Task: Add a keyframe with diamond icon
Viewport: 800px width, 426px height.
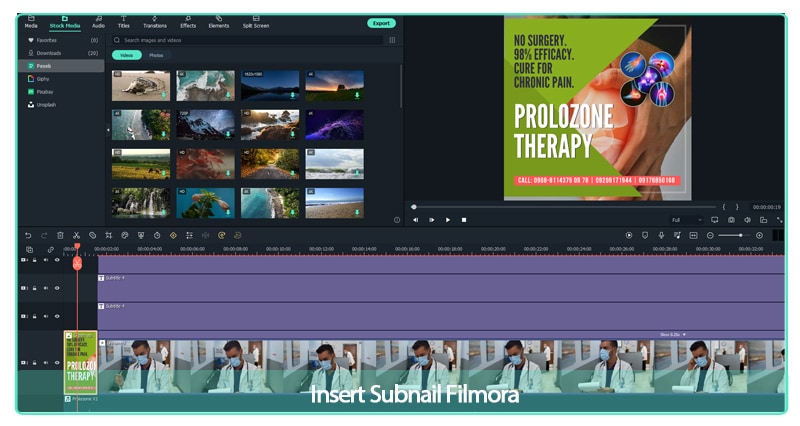Action: point(173,235)
